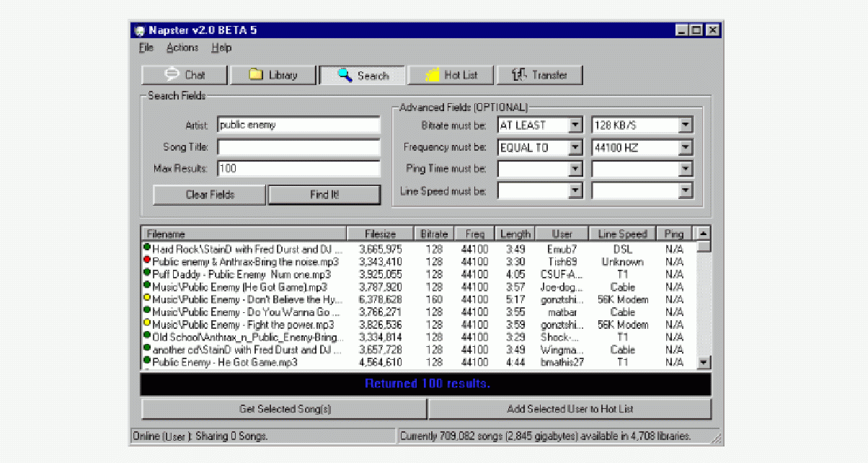Click the user name bmathis27

click(562, 362)
